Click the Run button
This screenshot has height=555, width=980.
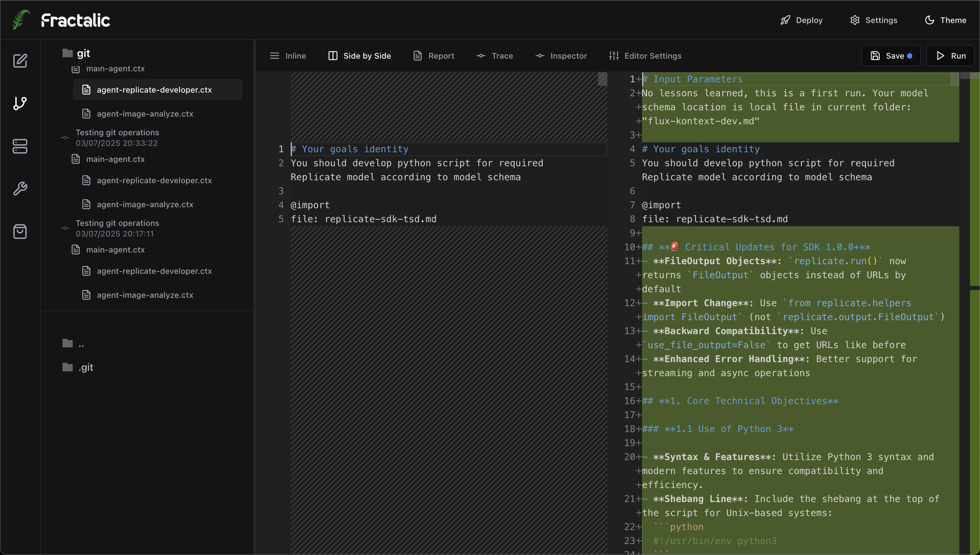click(x=950, y=56)
